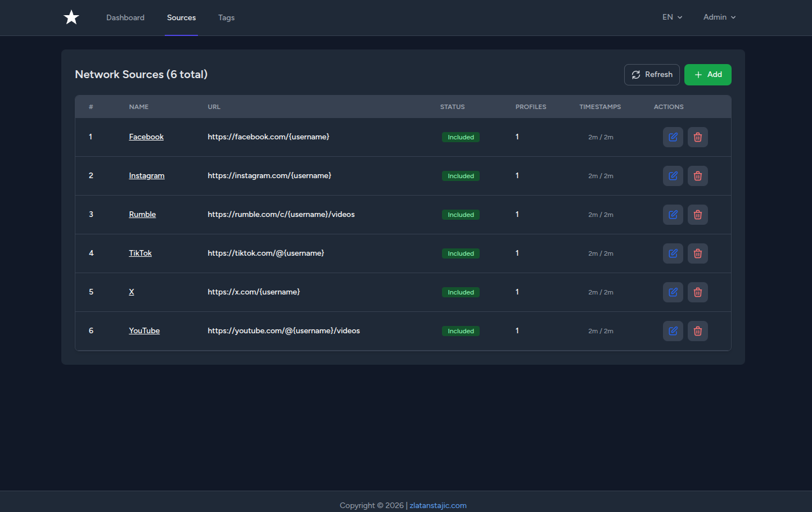The width and height of the screenshot is (812, 512).
Task: Open the EN language dropdown
Action: pos(672,17)
